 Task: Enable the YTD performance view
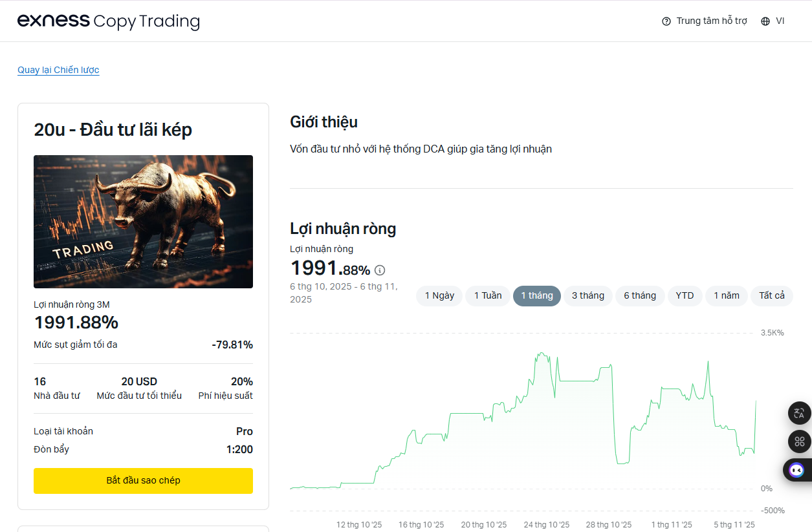685,295
